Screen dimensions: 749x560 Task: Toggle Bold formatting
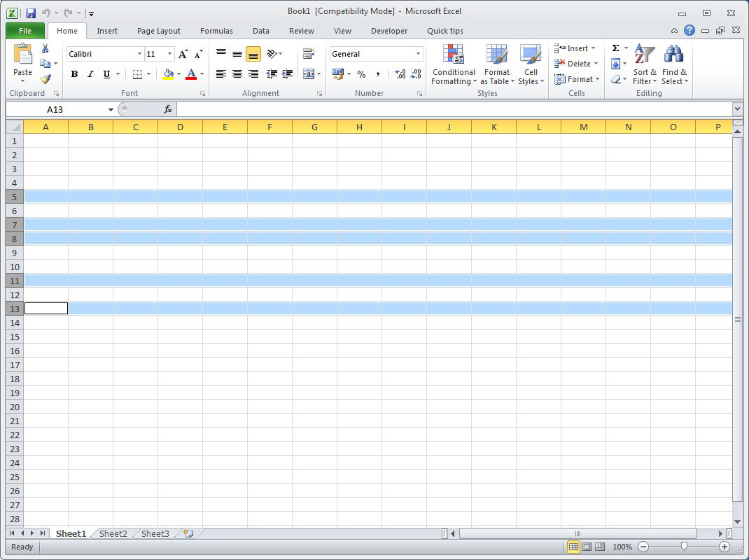coord(74,74)
